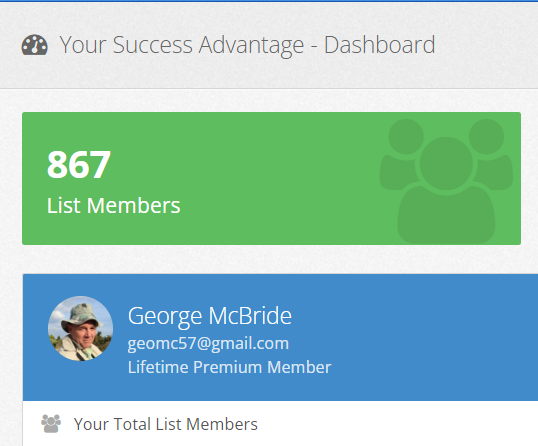
Task: Click the word Dashboard in the title
Action: pyautogui.click(x=379, y=45)
